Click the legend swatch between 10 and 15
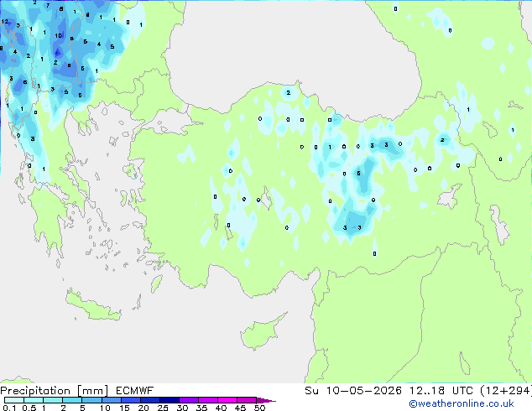The height and width of the screenshot is (411, 532). pyautogui.click(x=112, y=400)
